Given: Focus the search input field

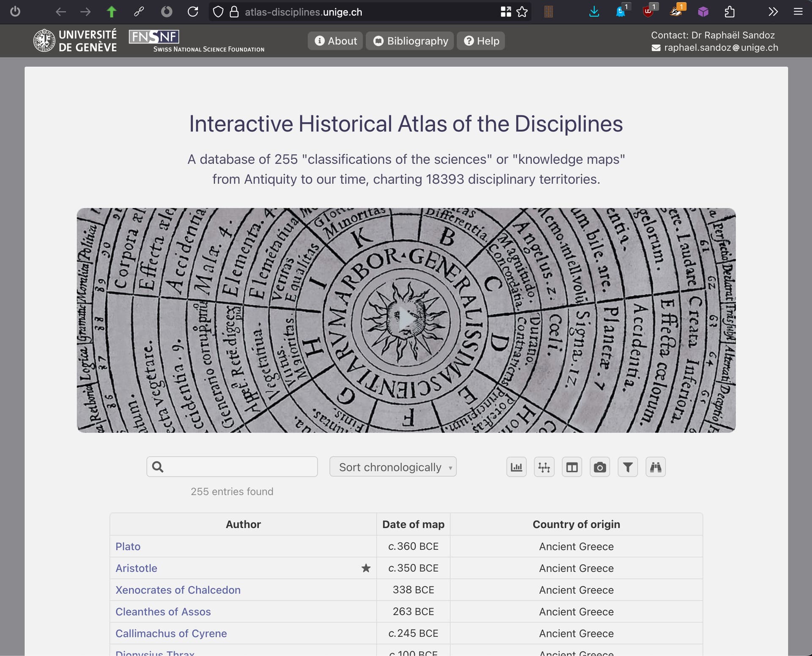Looking at the screenshot, I should pos(232,467).
